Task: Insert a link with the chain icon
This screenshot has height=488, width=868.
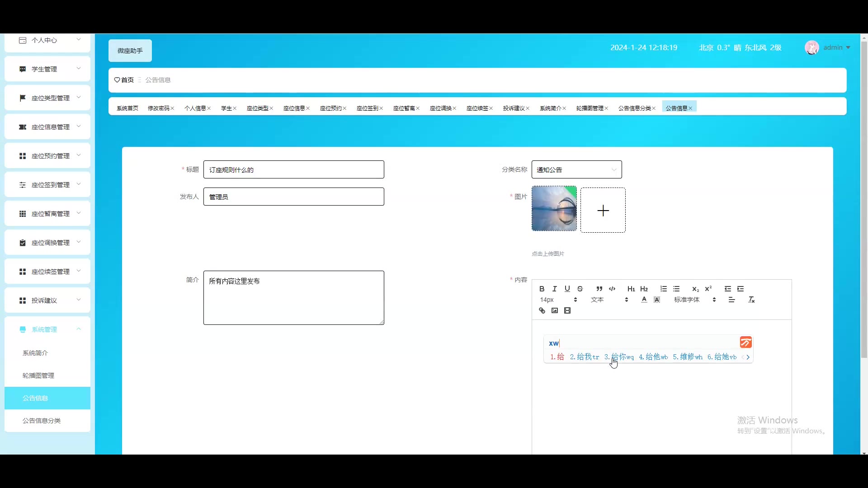Action: tap(542, 310)
